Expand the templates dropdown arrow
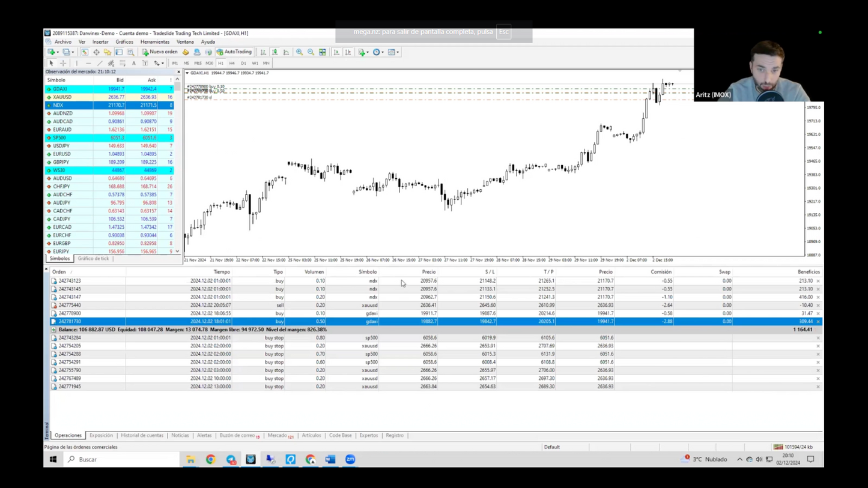 [398, 52]
